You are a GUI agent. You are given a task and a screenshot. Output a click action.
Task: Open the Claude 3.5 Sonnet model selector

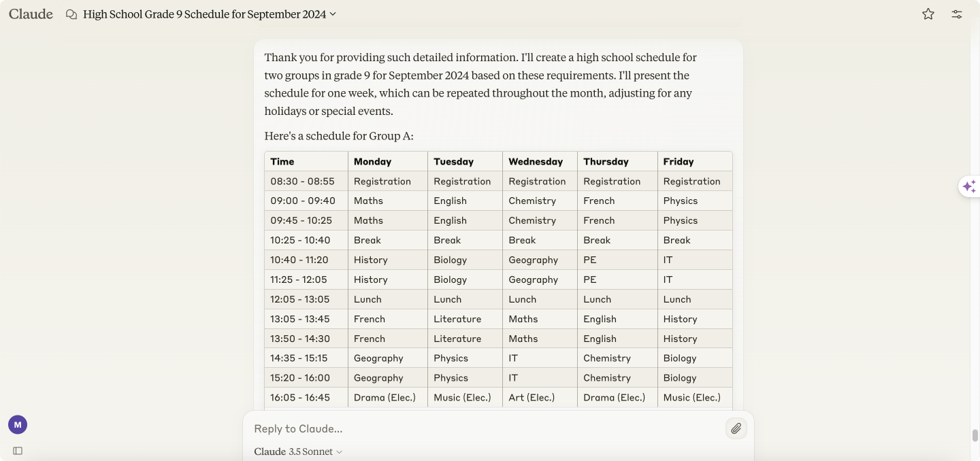(x=298, y=451)
